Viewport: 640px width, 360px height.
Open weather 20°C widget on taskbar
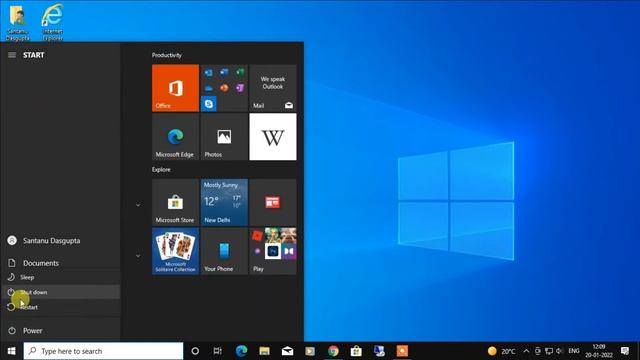(502, 351)
